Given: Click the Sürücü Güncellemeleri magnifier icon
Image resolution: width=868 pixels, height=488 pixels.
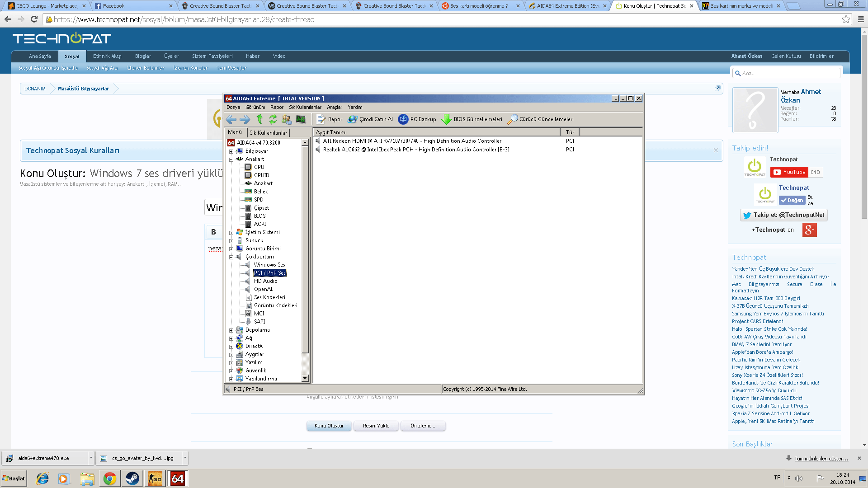Looking at the screenshot, I should (x=512, y=119).
